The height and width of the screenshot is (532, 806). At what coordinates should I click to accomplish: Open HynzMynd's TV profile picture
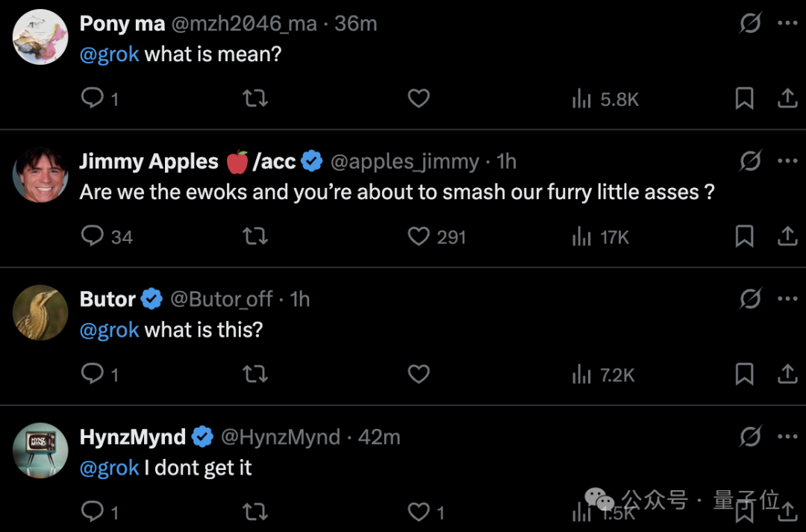pyautogui.click(x=40, y=450)
